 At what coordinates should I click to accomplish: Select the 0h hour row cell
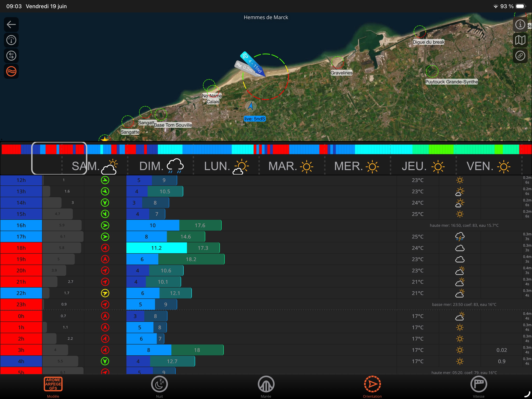pos(21,316)
